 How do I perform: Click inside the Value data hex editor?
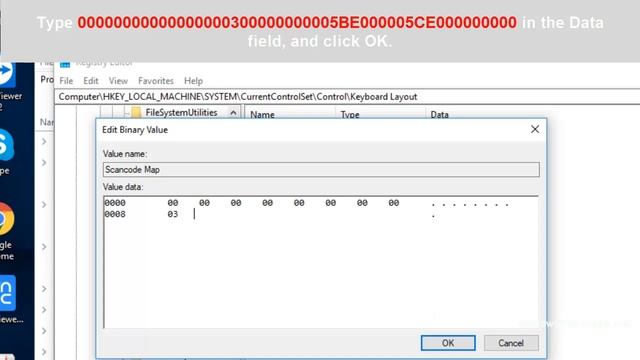click(x=321, y=262)
